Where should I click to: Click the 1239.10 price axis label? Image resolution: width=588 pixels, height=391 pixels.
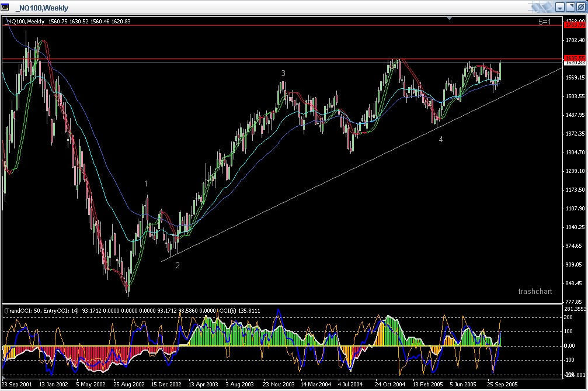(575, 171)
